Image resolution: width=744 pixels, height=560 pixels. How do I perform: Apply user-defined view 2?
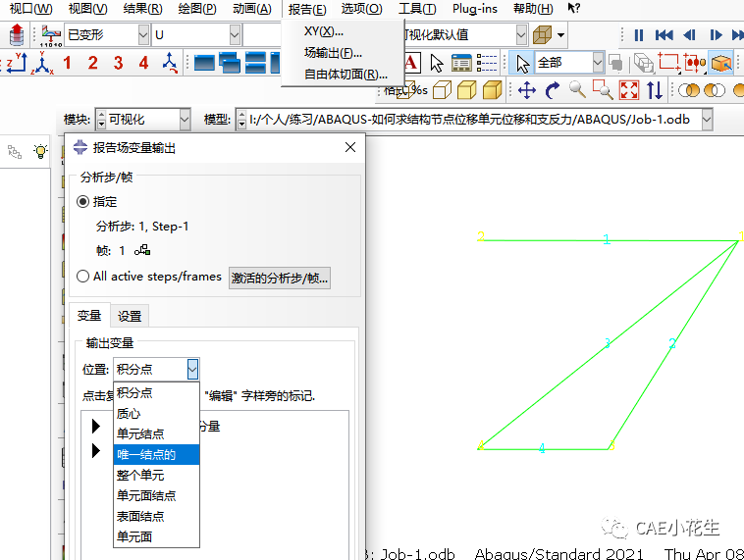(x=92, y=63)
